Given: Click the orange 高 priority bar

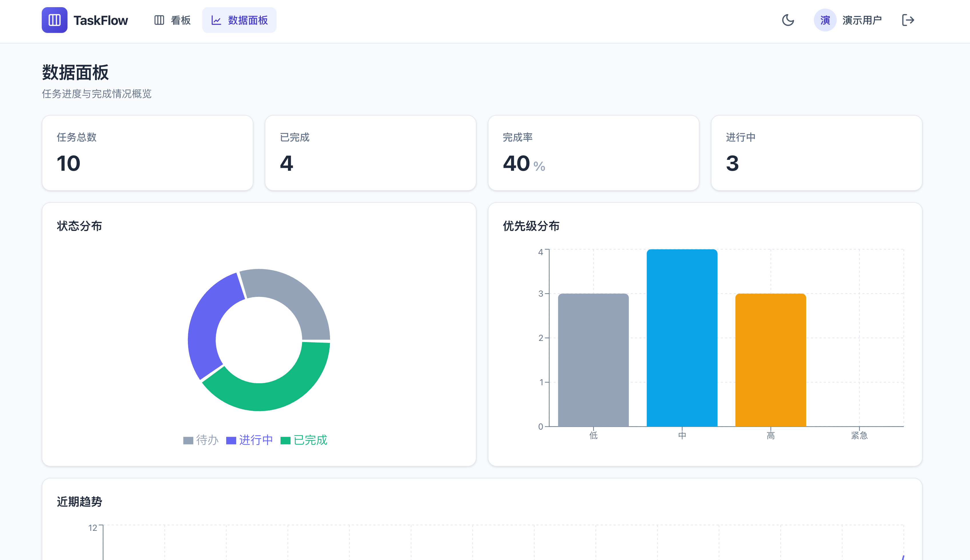Looking at the screenshot, I should tap(770, 360).
